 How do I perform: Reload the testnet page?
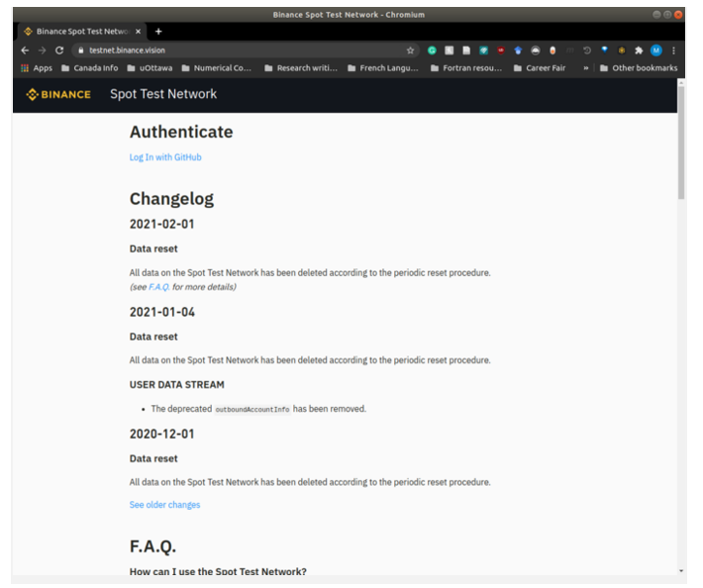pos(58,49)
